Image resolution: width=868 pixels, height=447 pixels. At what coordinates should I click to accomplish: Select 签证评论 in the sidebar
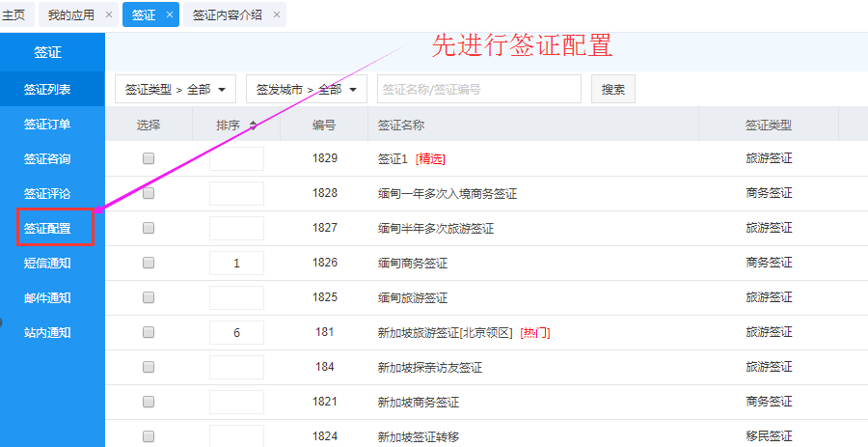tap(47, 193)
